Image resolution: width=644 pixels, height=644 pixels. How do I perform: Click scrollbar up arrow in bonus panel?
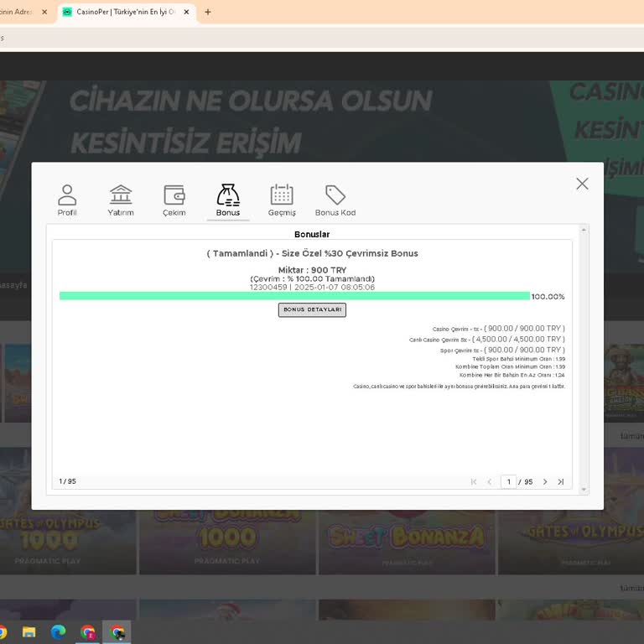[x=584, y=230]
